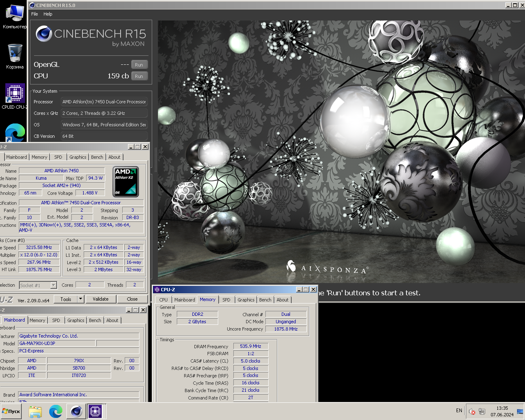Click the DDR2 memory type value
This screenshot has height=420, width=525.
click(x=197, y=314)
